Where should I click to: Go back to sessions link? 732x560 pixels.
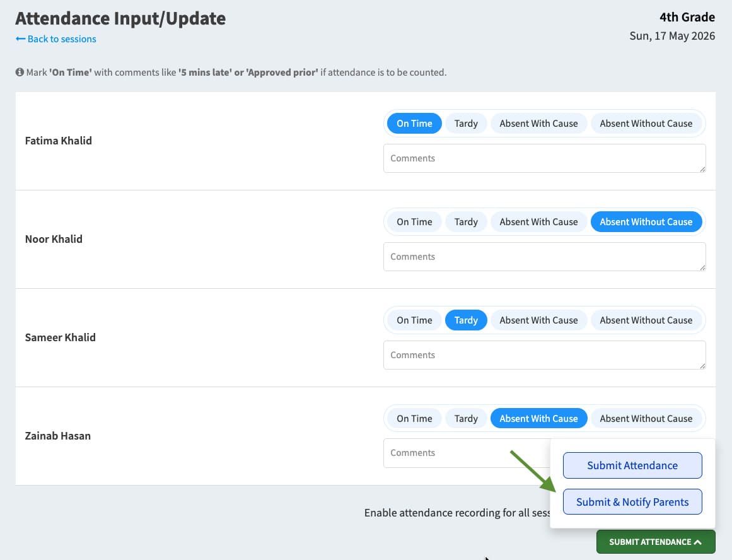pos(55,38)
